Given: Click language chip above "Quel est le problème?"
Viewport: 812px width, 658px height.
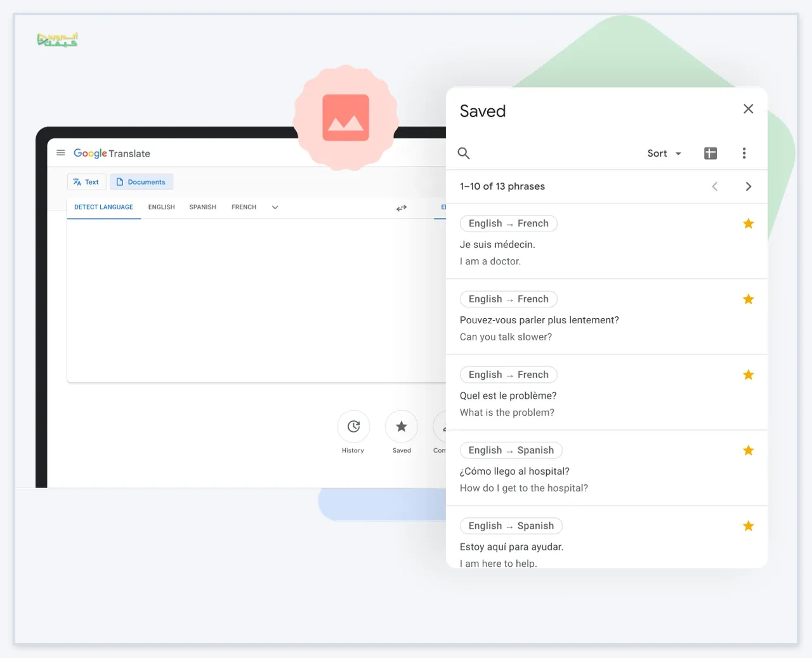Looking at the screenshot, I should 509,375.
